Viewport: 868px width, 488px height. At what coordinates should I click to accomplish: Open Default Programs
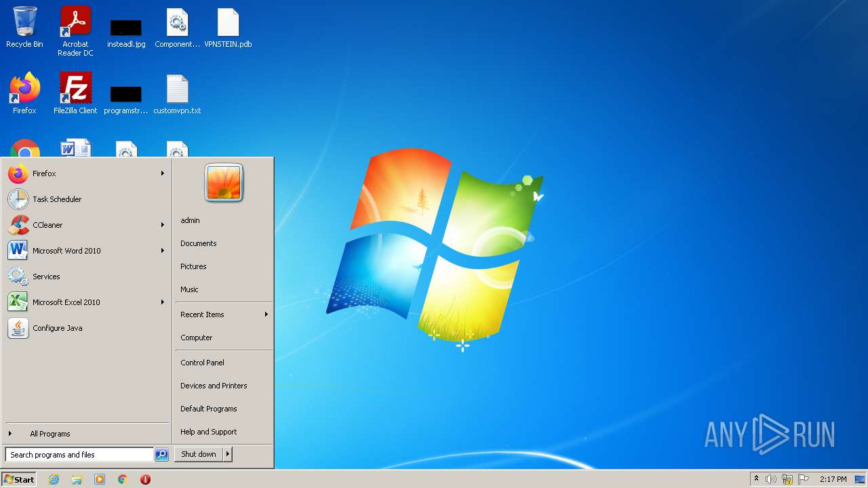pos(224,409)
